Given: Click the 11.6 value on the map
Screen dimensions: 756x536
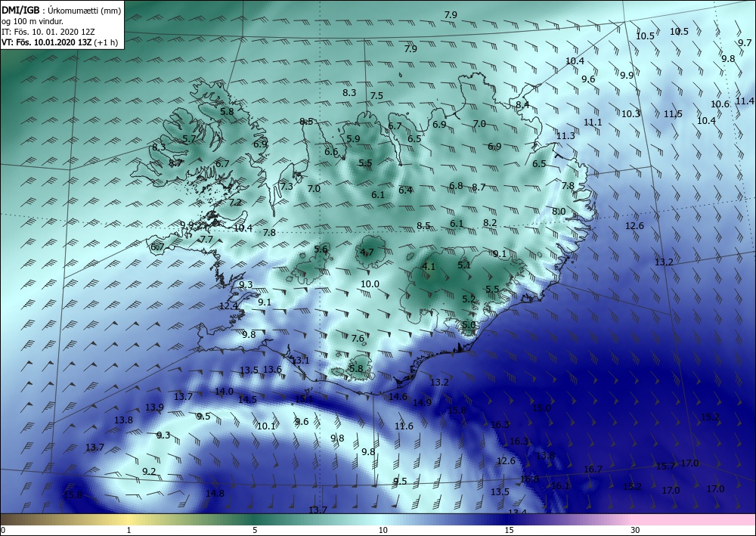Looking at the screenshot, I should click(404, 426).
